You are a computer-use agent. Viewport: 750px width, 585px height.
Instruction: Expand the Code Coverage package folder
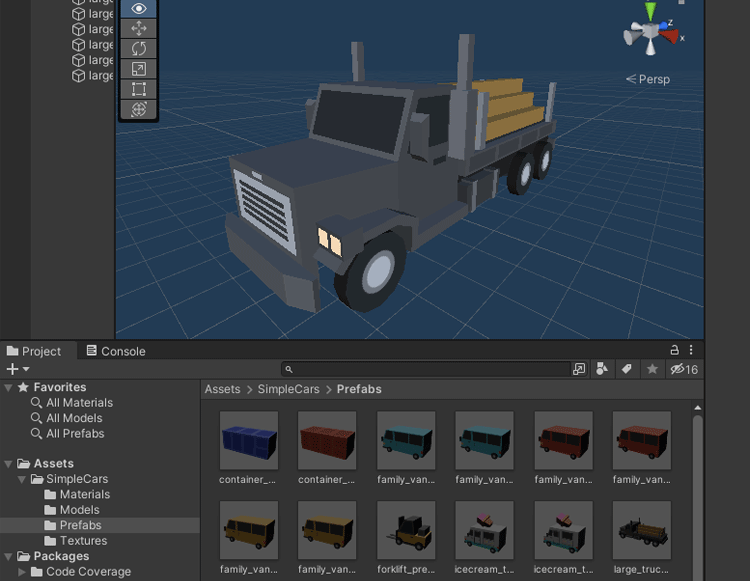(x=22, y=572)
